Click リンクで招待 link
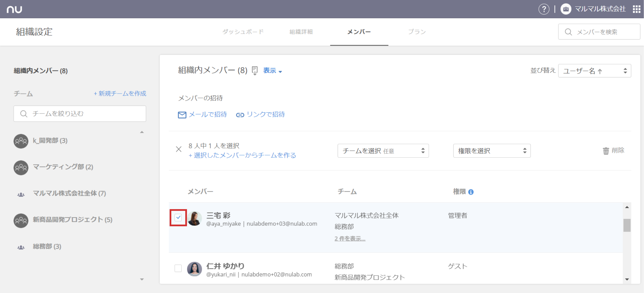This screenshot has height=293, width=644. point(266,114)
